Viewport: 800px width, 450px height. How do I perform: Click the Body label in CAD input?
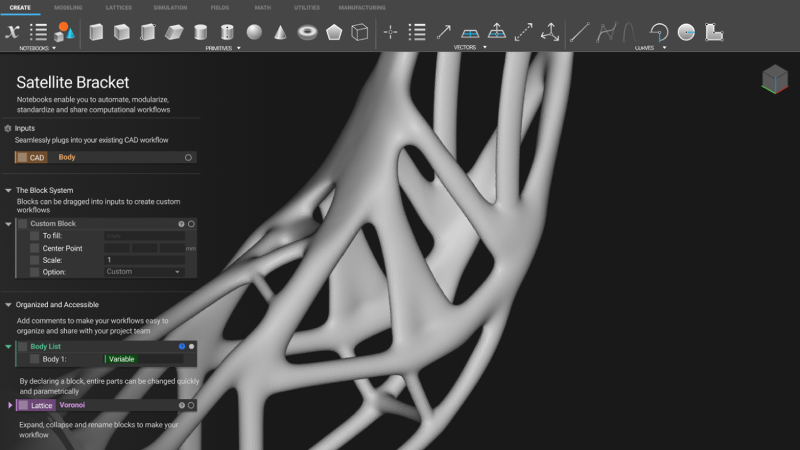click(67, 157)
